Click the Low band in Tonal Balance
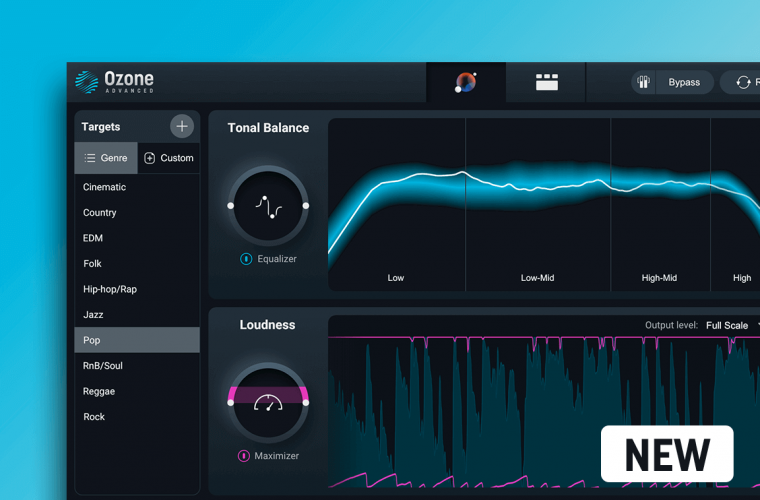 396,204
